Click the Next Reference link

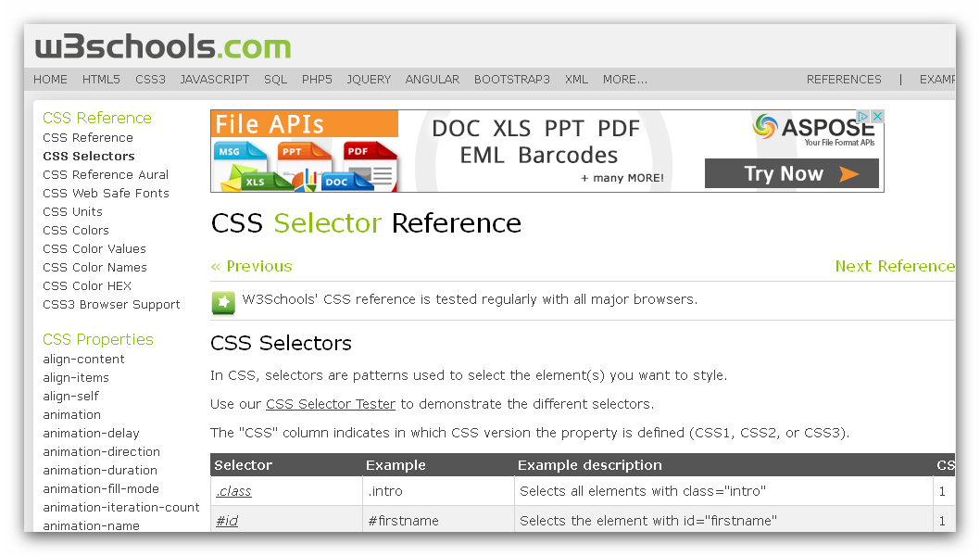[x=895, y=267]
